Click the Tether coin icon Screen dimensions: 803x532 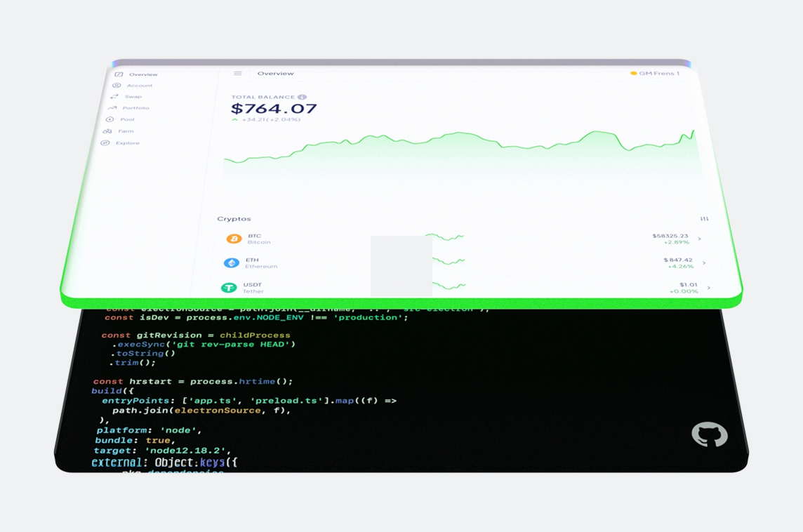pyautogui.click(x=228, y=288)
